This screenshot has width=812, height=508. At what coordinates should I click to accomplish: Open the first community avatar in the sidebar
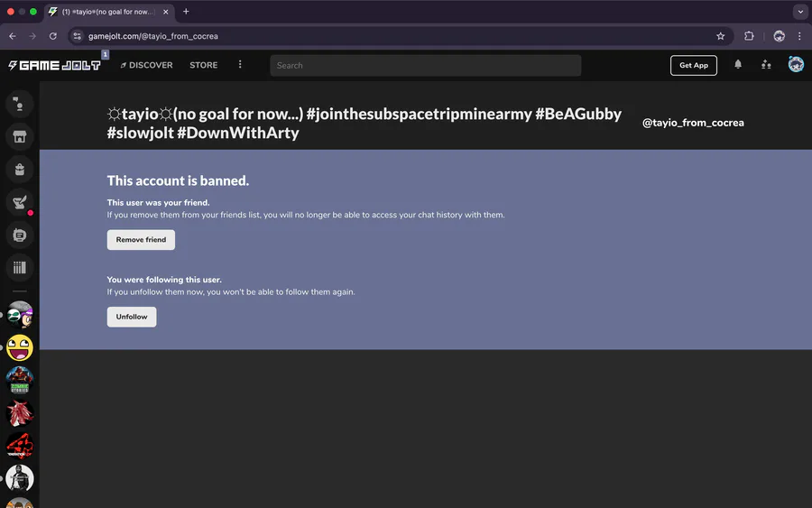[x=20, y=315]
